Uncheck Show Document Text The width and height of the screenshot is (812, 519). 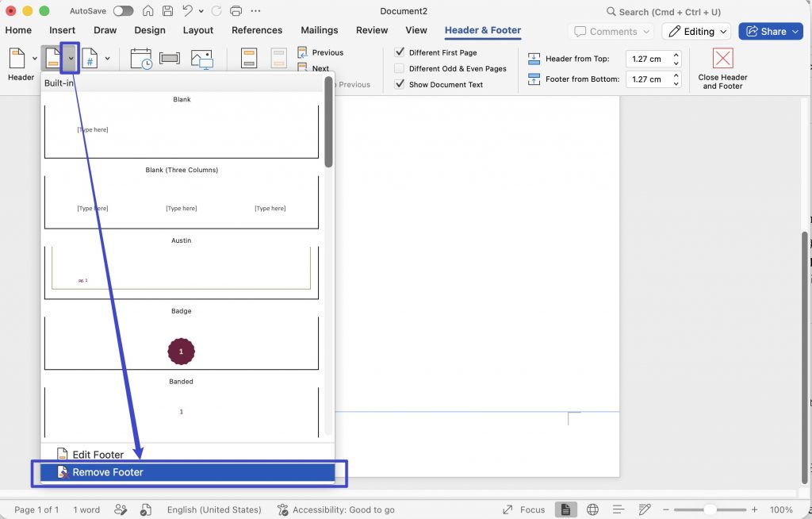point(400,84)
